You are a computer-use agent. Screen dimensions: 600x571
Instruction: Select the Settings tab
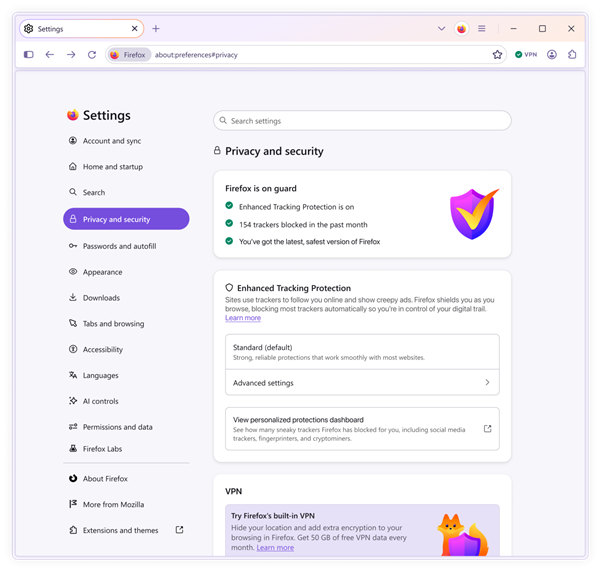click(82, 29)
